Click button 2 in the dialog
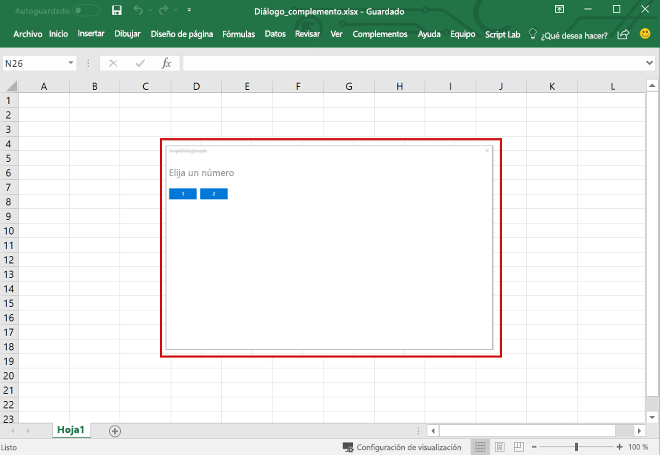This screenshot has height=455, width=660. click(x=214, y=194)
